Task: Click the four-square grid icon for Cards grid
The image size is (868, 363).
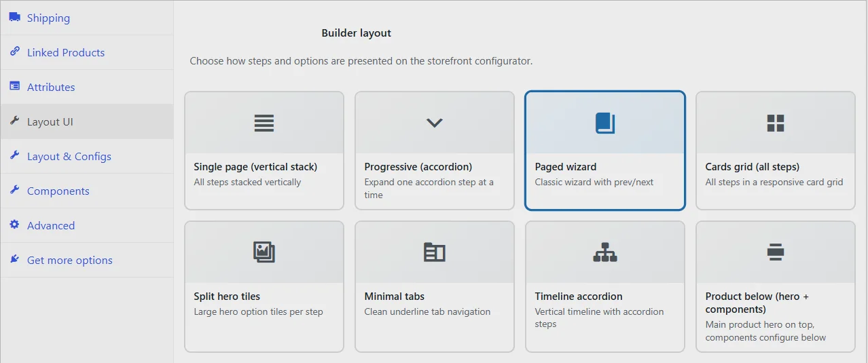Action: (776, 123)
